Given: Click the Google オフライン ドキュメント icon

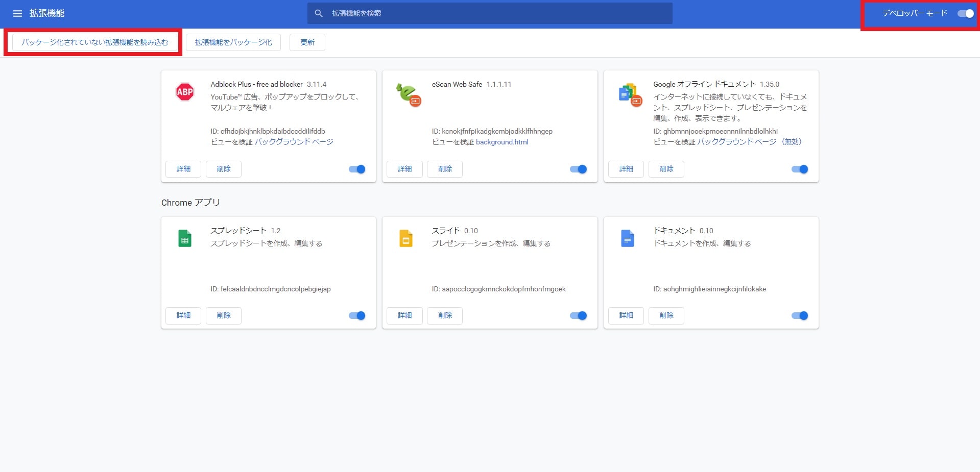Looking at the screenshot, I should coord(630,94).
